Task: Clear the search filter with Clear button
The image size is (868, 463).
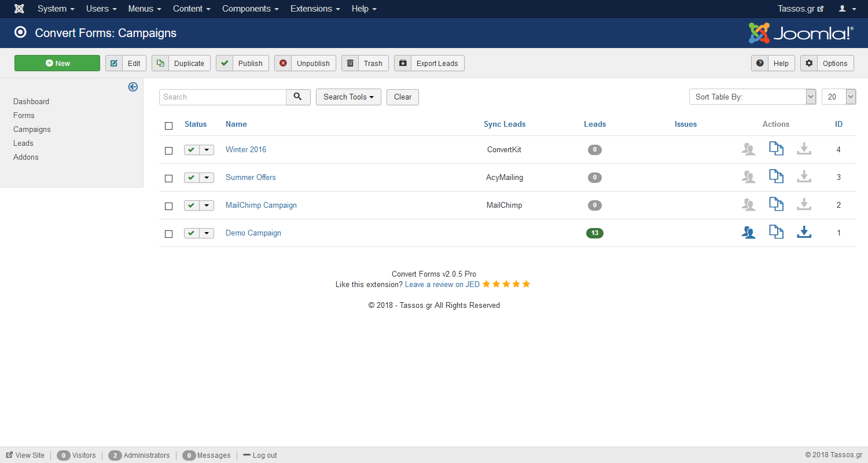Action: [x=403, y=97]
